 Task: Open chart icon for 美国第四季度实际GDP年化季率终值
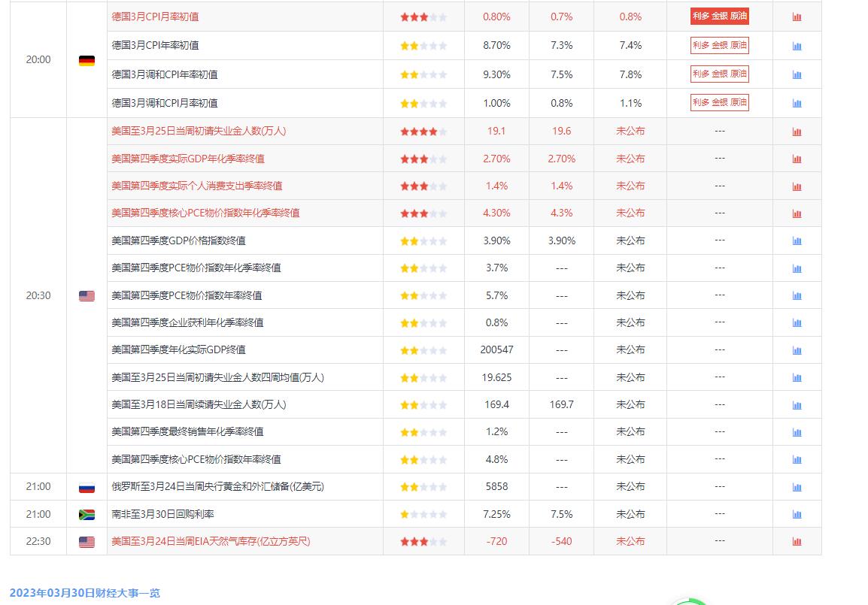click(x=797, y=159)
